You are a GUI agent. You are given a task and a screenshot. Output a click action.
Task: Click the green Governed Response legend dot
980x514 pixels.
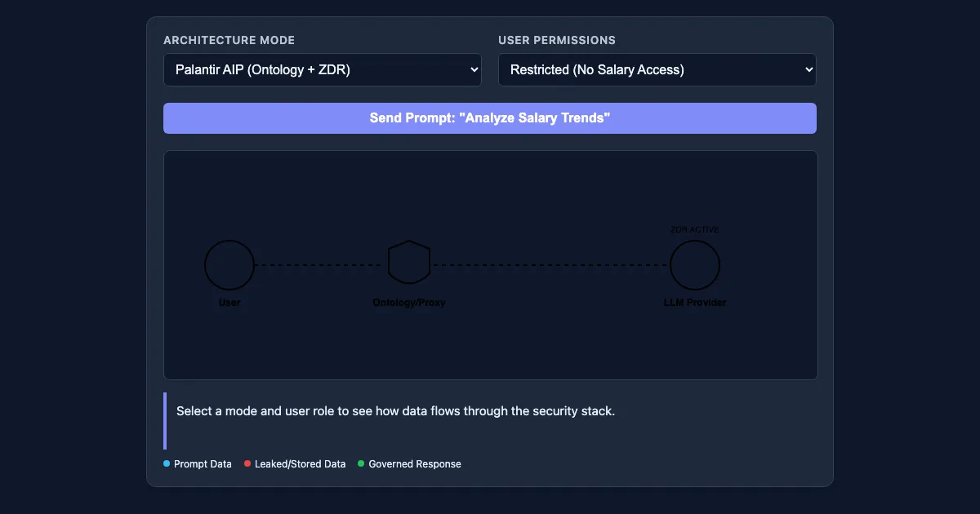(x=361, y=464)
